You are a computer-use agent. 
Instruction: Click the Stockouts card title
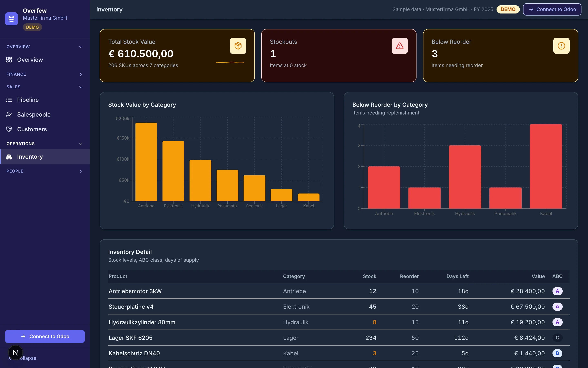[283, 42]
